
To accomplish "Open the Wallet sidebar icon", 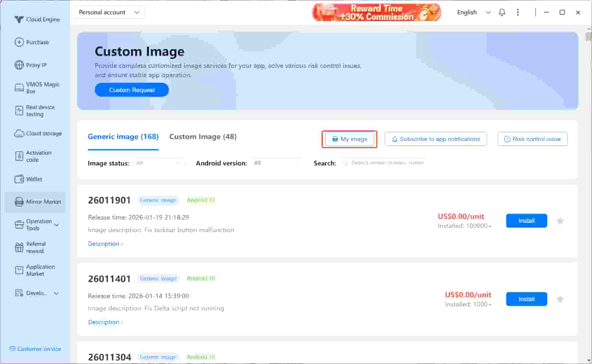I will click(19, 179).
